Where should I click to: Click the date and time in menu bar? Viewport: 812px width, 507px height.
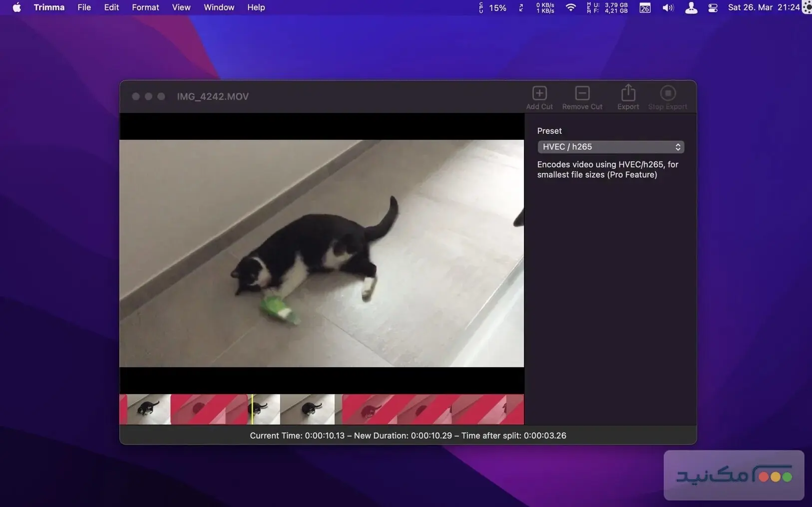click(764, 7)
